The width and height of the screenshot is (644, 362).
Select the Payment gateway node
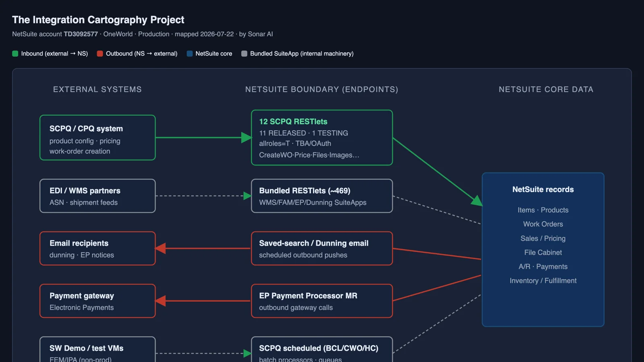[x=97, y=301]
